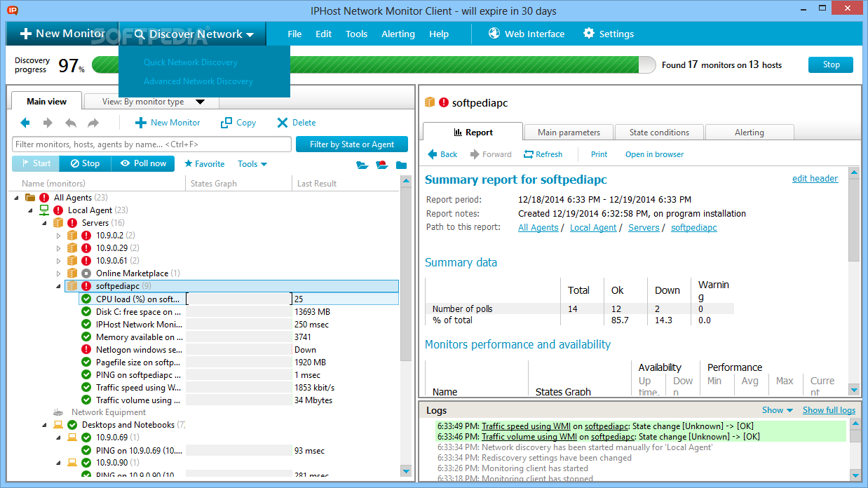Select Netlogon windows service monitor row
The height and width of the screenshot is (488, 868).
tap(238, 349)
